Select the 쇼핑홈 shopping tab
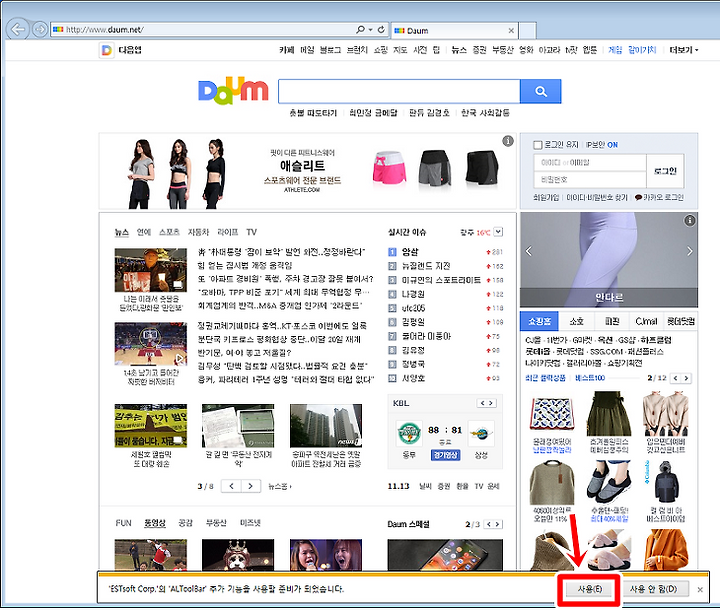This screenshot has height=610, width=720. (x=539, y=321)
